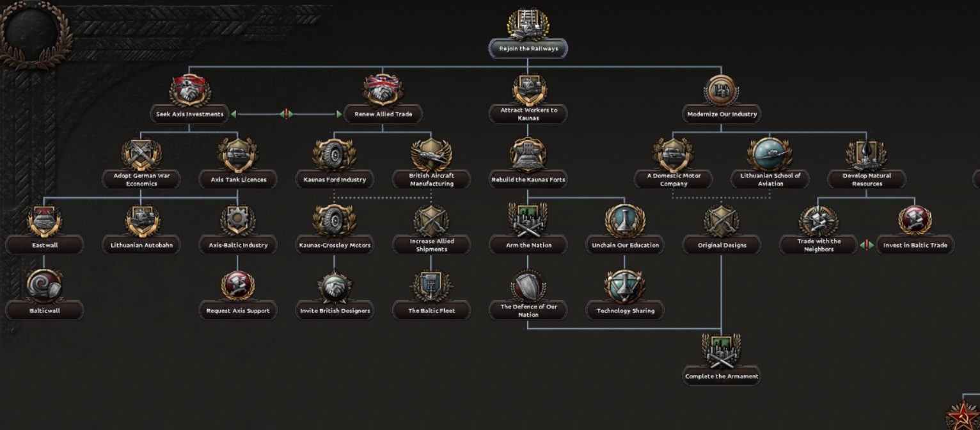This screenshot has width=980, height=430.
Task: Select the Technology Sharing scales icon
Action: coord(625,287)
